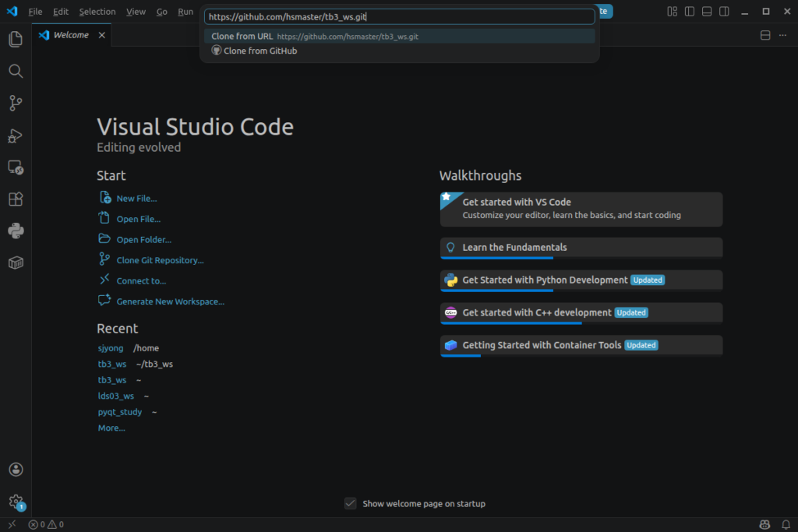Show errors and warnings count in status bar
The height and width of the screenshot is (532, 798).
pyautogui.click(x=46, y=524)
